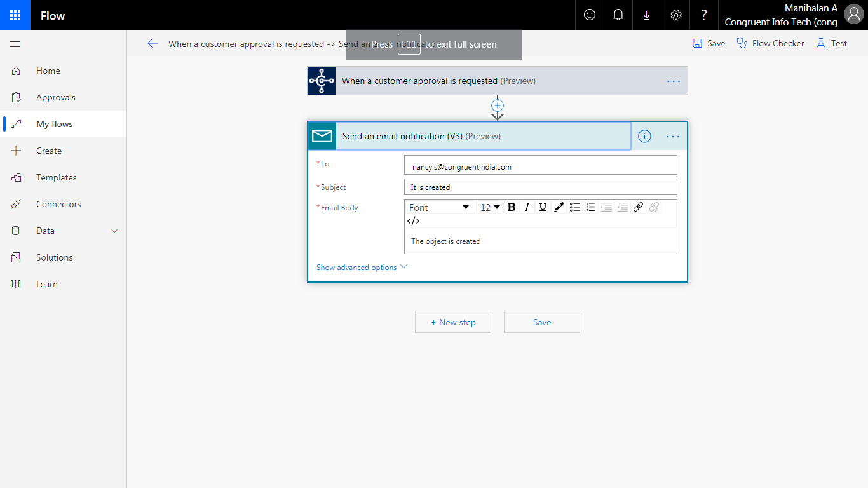Toggle bold formatting in email body
Screen dimensions: 868x488
pos(512,207)
